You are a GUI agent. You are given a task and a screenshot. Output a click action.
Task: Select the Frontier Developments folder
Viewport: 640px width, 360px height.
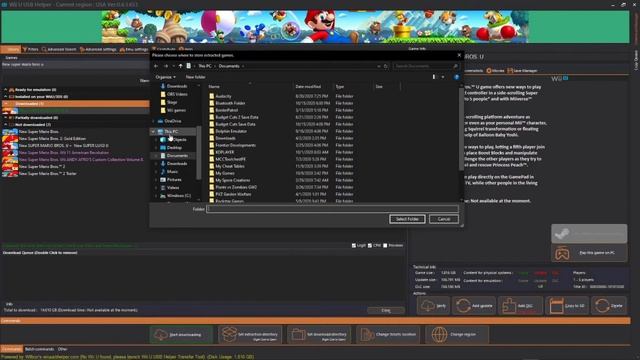235,145
